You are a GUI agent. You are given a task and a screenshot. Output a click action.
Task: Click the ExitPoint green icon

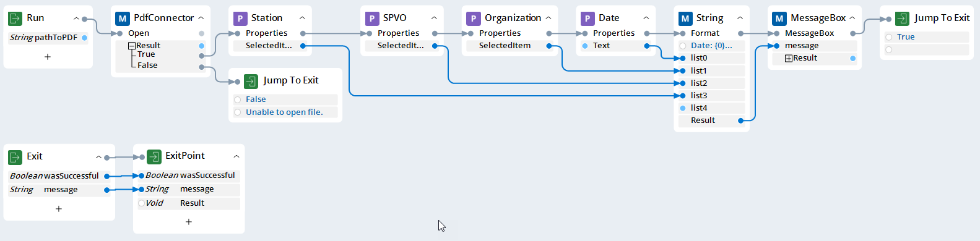[154, 156]
